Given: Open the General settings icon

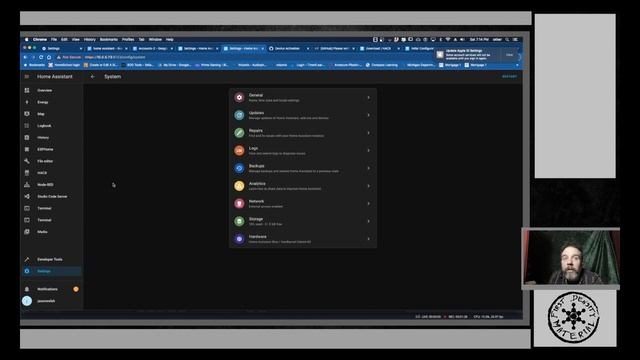Looking at the screenshot, I should tap(240, 97).
